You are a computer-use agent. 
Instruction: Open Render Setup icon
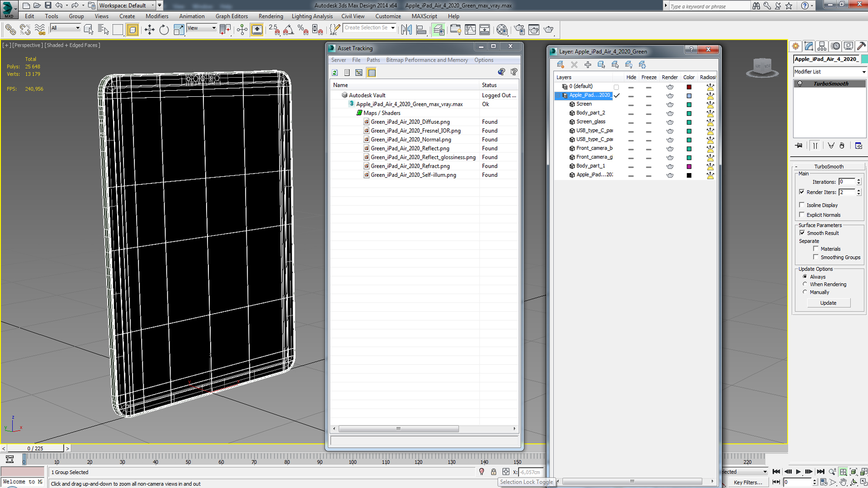click(x=519, y=30)
